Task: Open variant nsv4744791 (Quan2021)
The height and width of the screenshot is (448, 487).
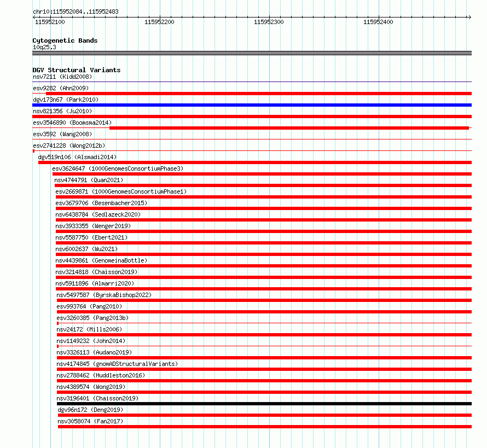Action: coord(89,180)
